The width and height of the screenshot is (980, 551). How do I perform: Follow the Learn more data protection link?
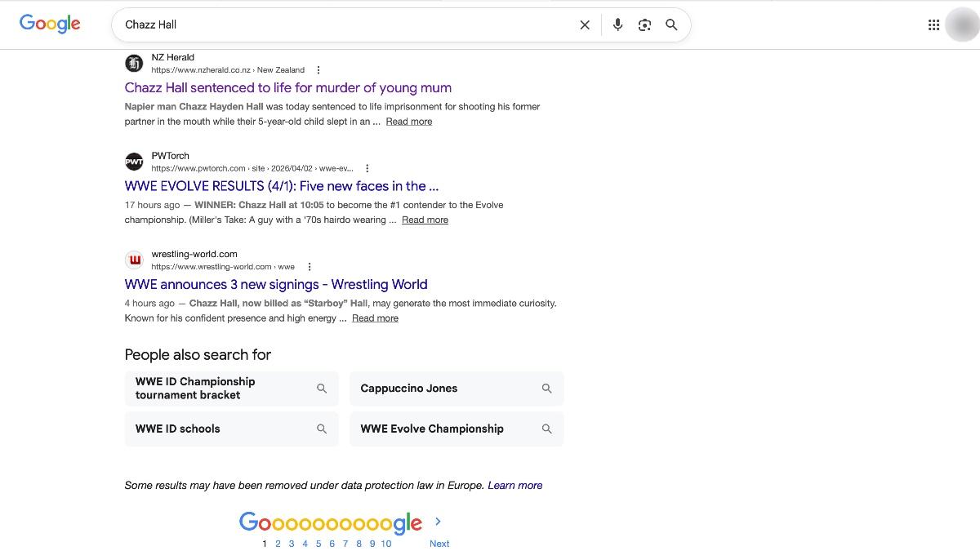pos(514,485)
